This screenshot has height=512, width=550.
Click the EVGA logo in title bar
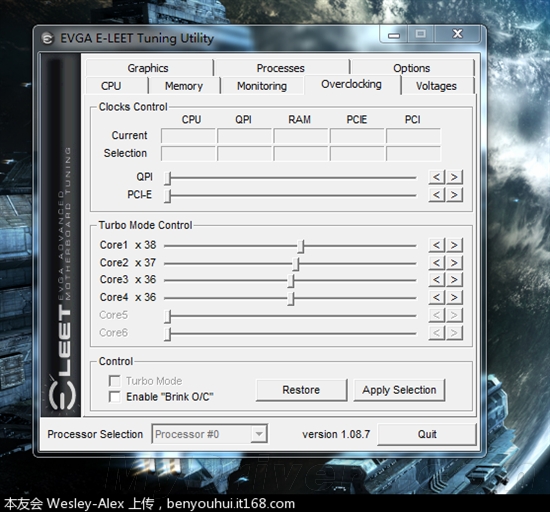(x=48, y=38)
